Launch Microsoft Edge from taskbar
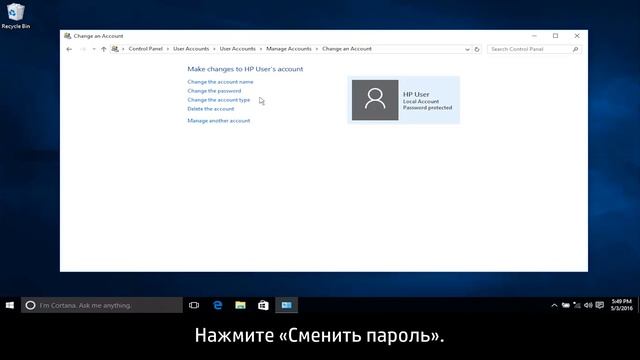This screenshot has width=640, height=360. [x=218, y=305]
